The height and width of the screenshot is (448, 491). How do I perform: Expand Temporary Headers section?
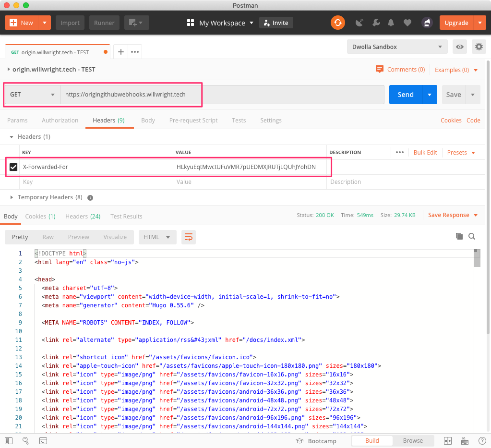(12, 197)
